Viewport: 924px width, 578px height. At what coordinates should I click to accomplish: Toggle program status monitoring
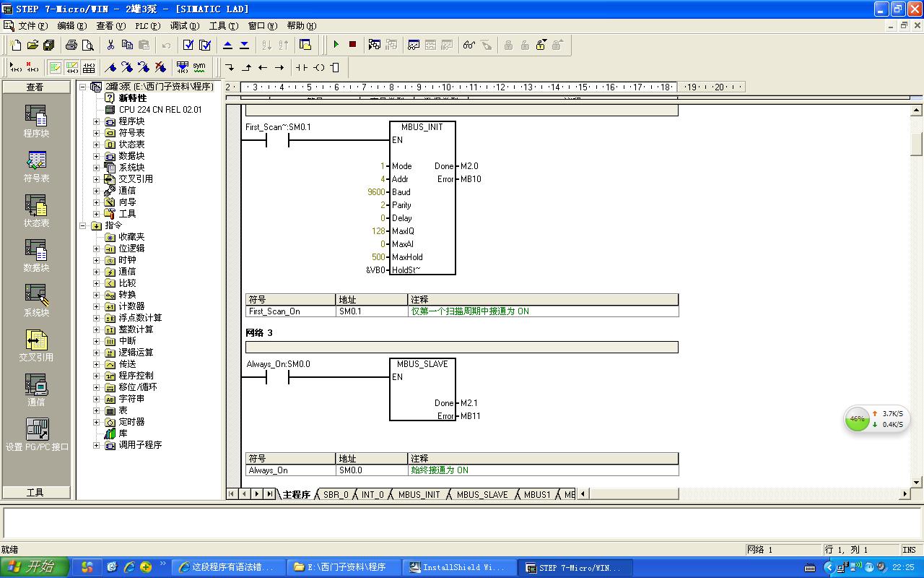pyautogui.click(x=374, y=45)
